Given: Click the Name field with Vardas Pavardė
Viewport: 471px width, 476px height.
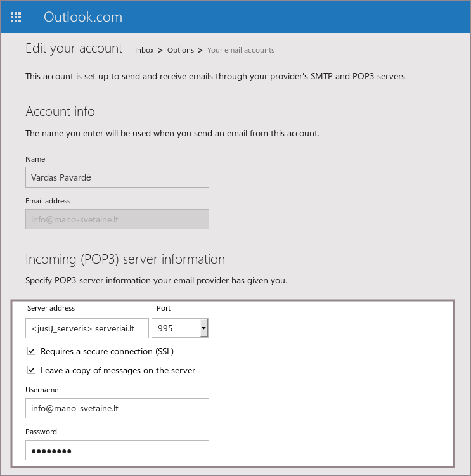Looking at the screenshot, I should coord(117,177).
